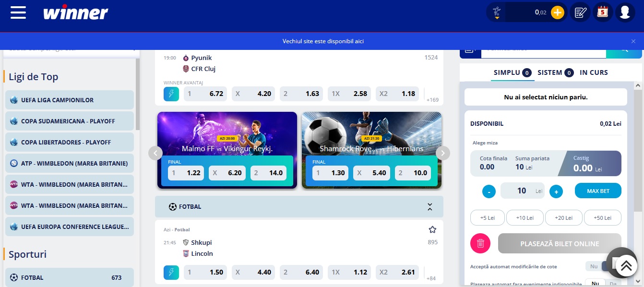644x287 pixels.
Task: Click the MAX BET button
Action: pos(598,191)
